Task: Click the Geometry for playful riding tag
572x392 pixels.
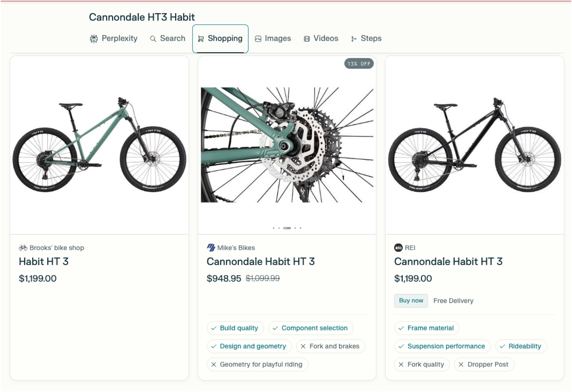Action: (x=257, y=364)
